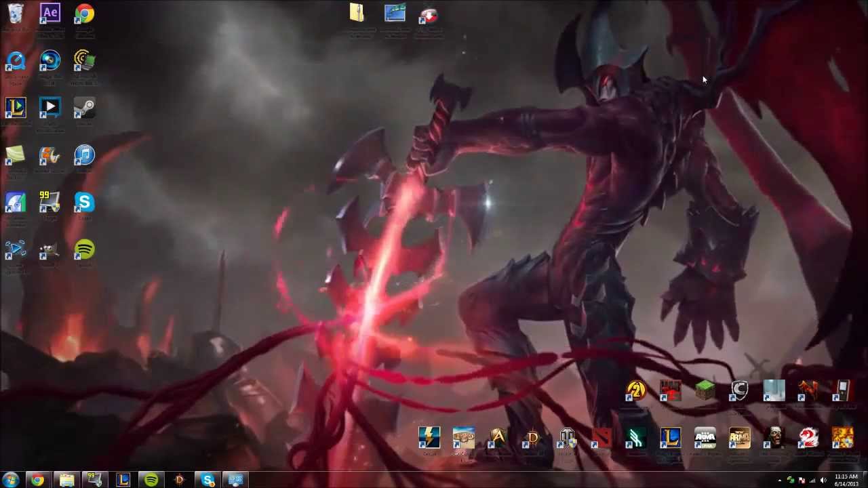Viewport: 868px width, 488px height.
Task: Open the video clapper file at top
Action: coord(395,14)
